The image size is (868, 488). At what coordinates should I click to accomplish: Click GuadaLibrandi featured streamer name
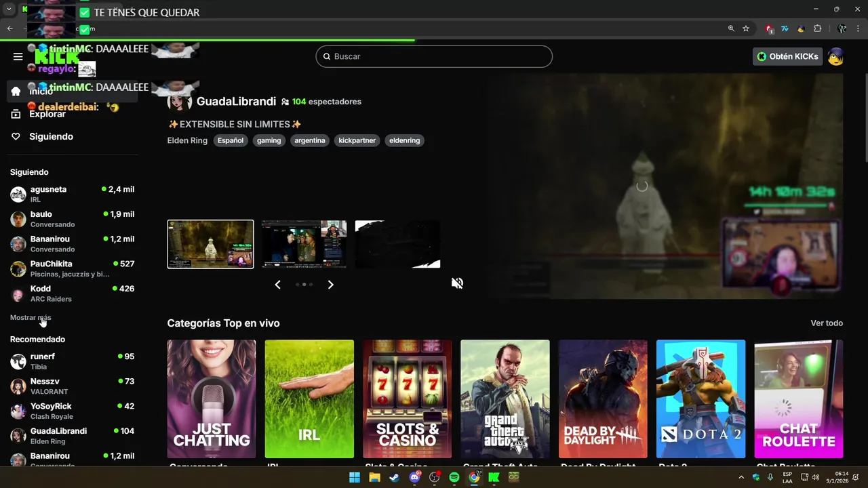236,102
